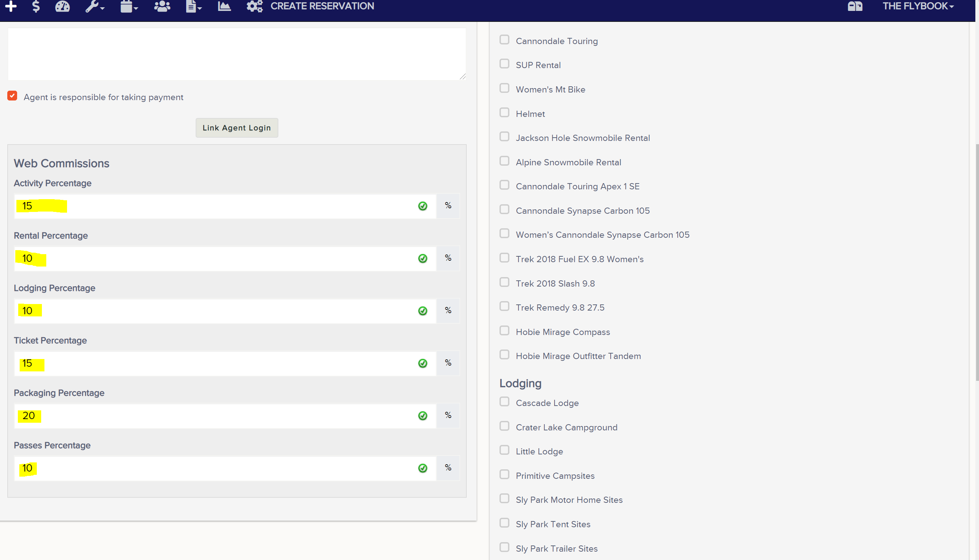Check the Crater Lake Campground checkbox

504,426
